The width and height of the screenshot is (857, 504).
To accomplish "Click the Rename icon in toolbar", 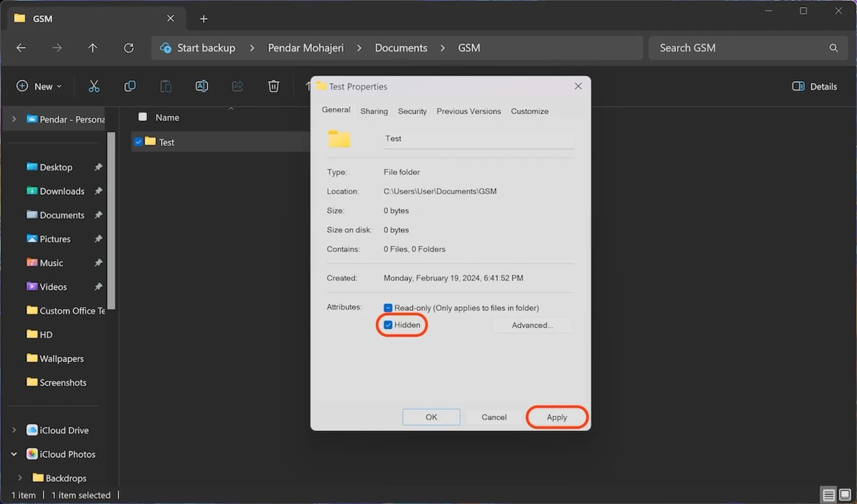I will 202,86.
